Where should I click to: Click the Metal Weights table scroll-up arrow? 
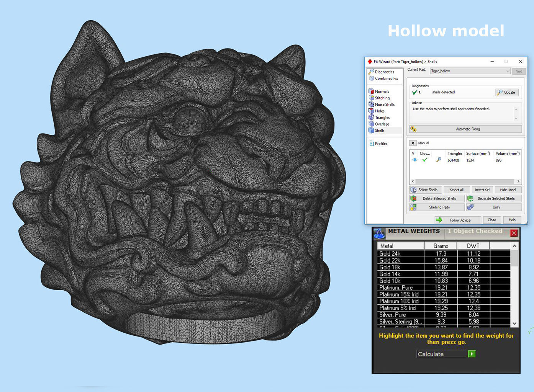[514, 246]
